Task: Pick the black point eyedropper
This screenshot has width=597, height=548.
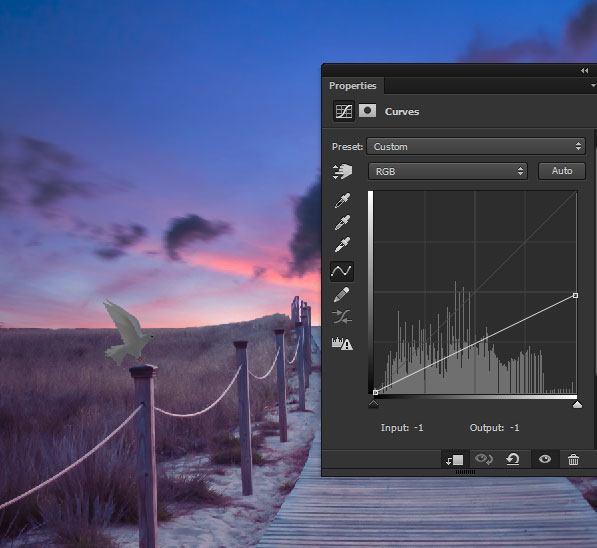Action: click(x=342, y=200)
